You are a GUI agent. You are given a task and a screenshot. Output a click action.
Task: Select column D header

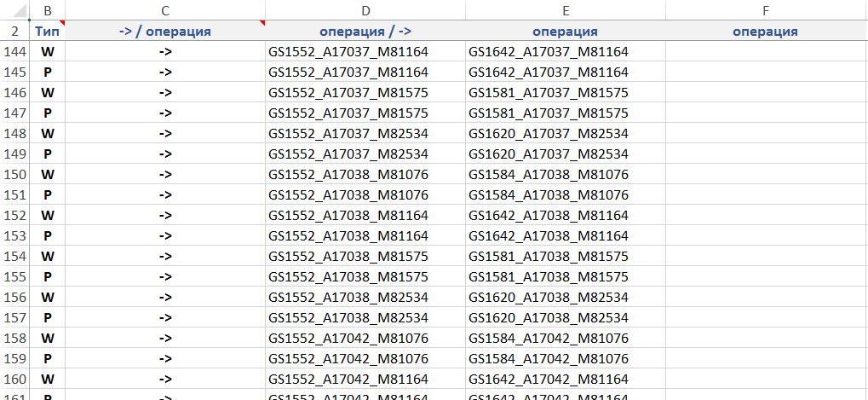click(365, 10)
